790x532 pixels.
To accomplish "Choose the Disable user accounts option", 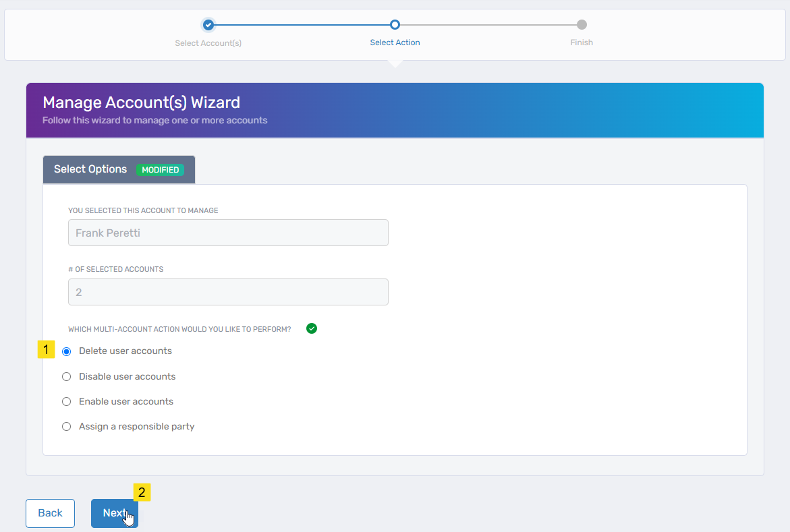I will point(67,377).
